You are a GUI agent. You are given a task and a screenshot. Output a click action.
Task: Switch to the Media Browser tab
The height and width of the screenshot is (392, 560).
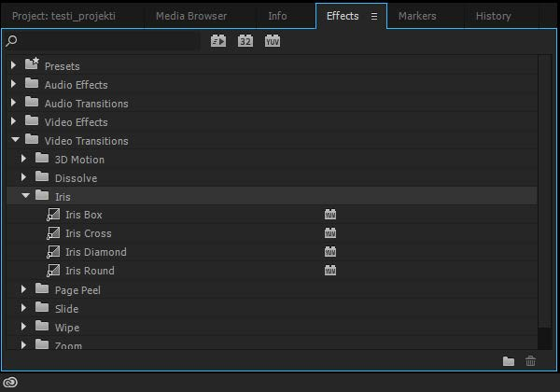click(x=191, y=16)
